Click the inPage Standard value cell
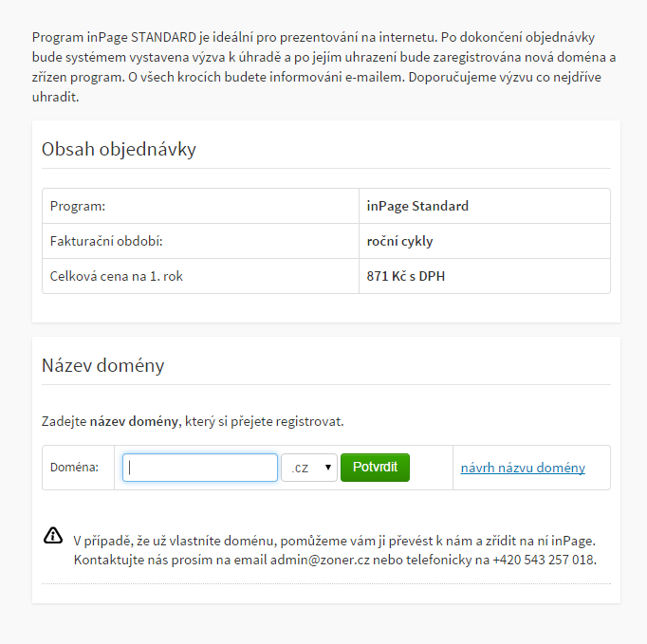Viewport: 647px width, 644px height. tap(485, 206)
